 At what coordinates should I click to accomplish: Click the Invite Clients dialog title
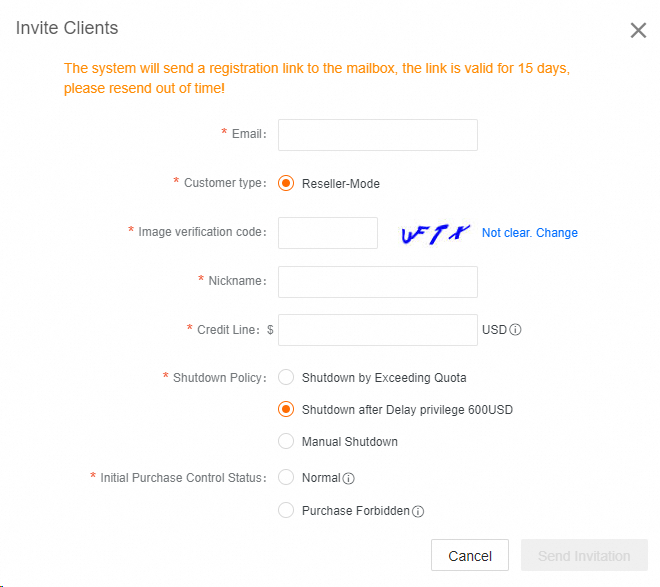(67, 28)
